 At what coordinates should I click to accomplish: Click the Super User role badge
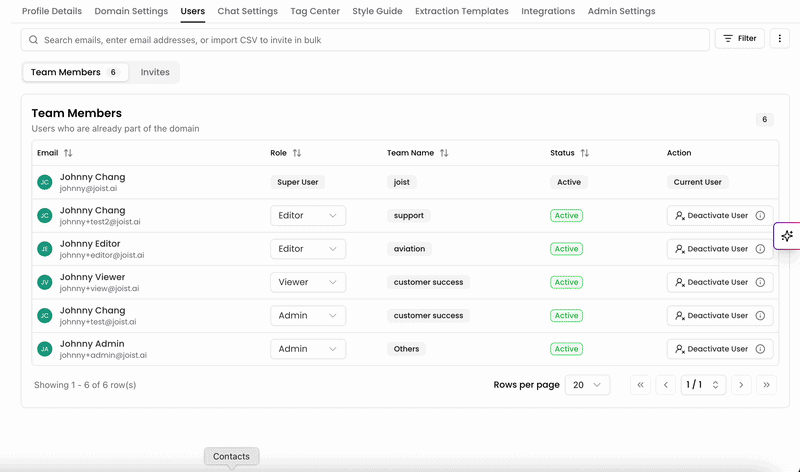(297, 182)
